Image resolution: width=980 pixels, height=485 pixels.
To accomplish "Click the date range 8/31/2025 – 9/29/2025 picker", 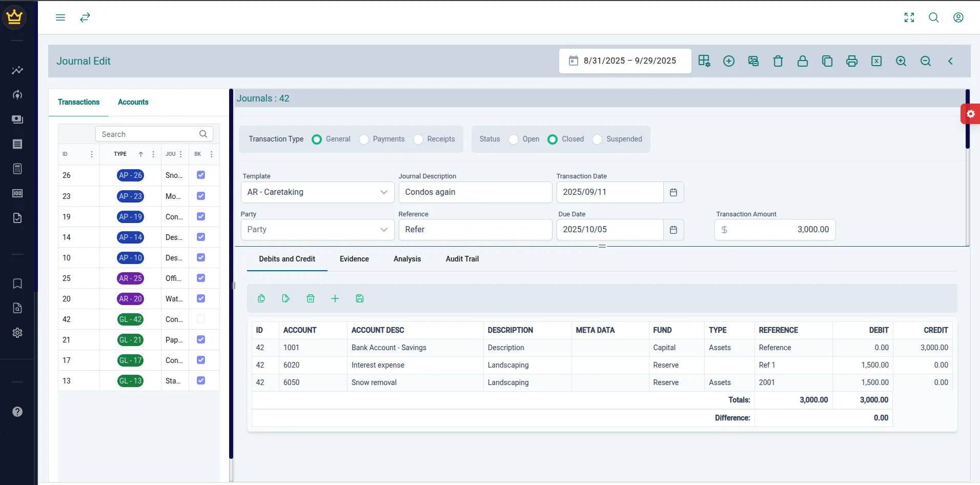I will coord(625,61).
